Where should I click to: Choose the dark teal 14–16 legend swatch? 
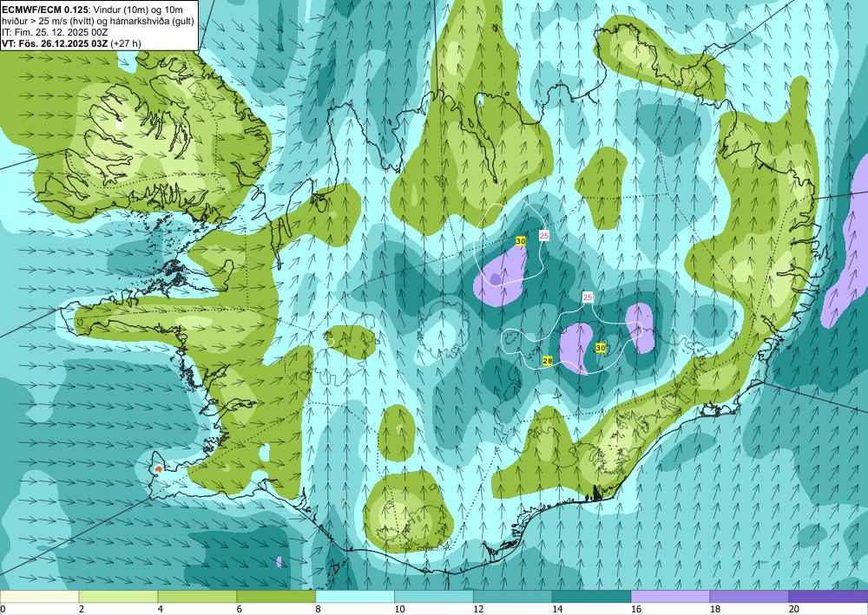coord(591,596)
